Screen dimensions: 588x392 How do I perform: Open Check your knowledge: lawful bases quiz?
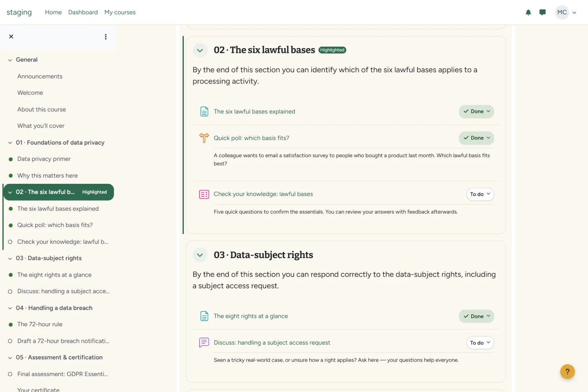click(263, 194)
